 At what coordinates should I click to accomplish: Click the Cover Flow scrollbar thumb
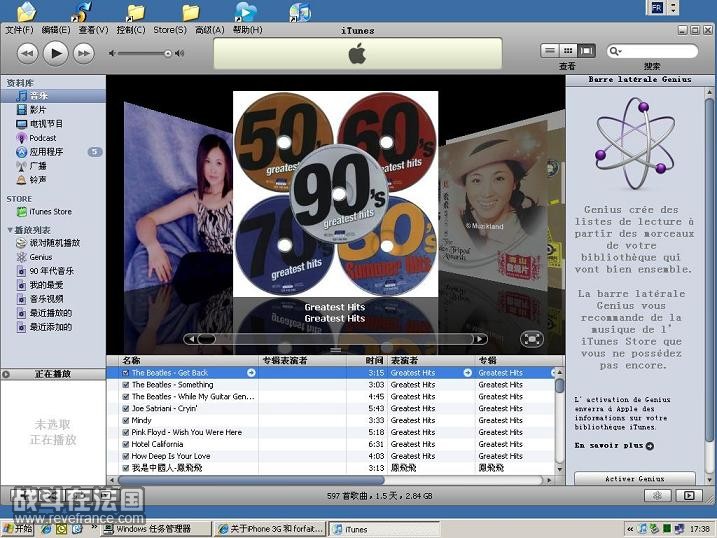point(207,339)
